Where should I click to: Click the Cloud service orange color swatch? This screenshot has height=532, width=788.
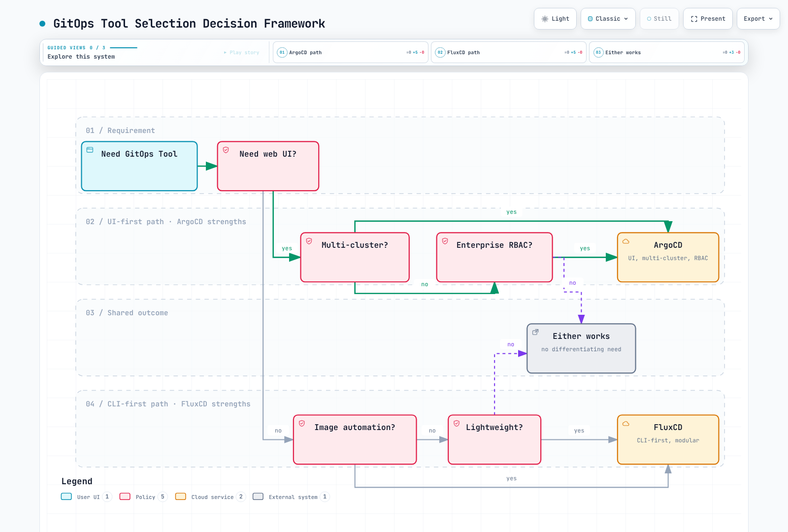181,497
